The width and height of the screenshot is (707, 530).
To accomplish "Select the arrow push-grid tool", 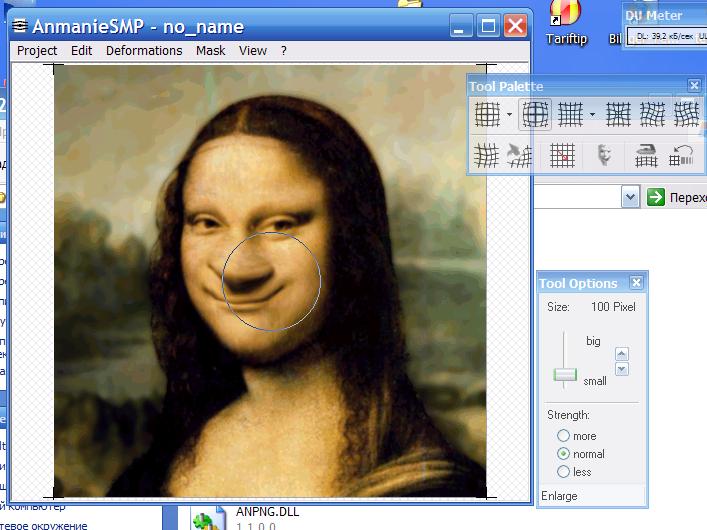I will pyautogui.click(x=519, y=156).
